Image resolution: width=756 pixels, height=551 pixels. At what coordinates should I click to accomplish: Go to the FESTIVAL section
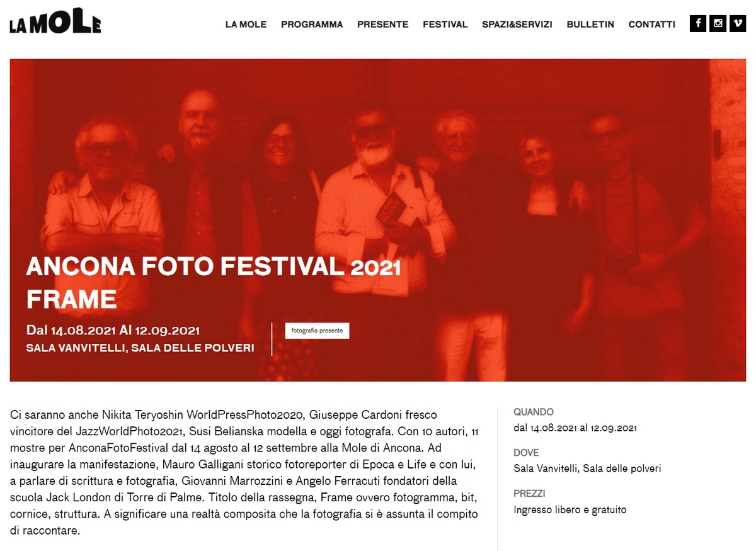click(x=445, y=25)
